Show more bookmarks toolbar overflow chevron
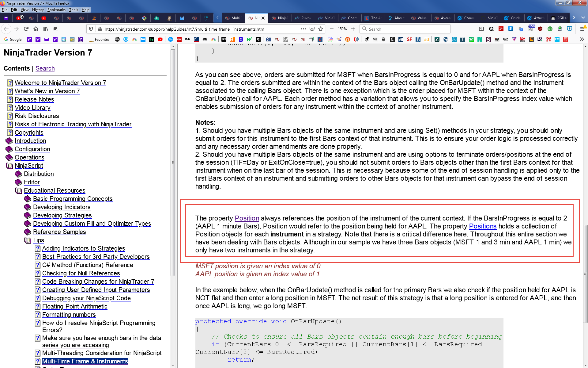This screenshot has width=588, height=368. [582, 39]
